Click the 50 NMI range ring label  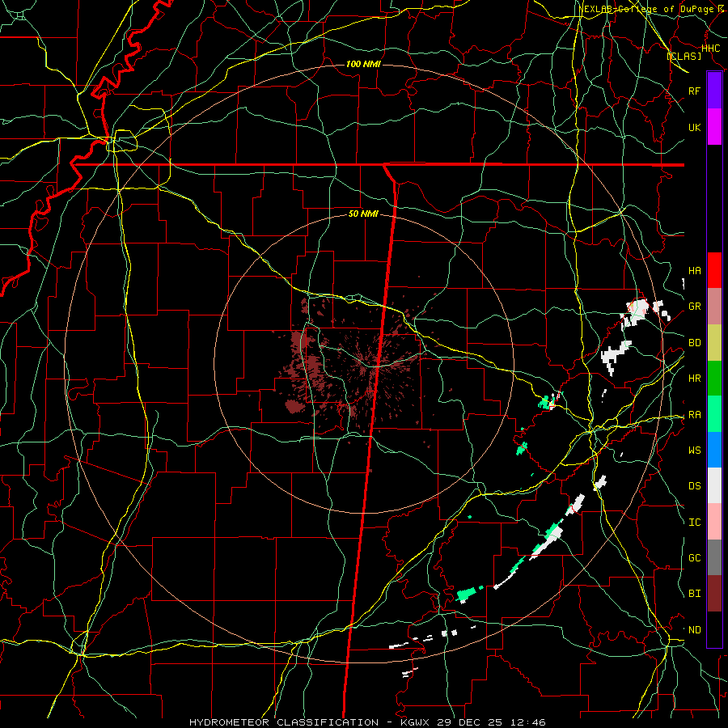tap(363, 214)
